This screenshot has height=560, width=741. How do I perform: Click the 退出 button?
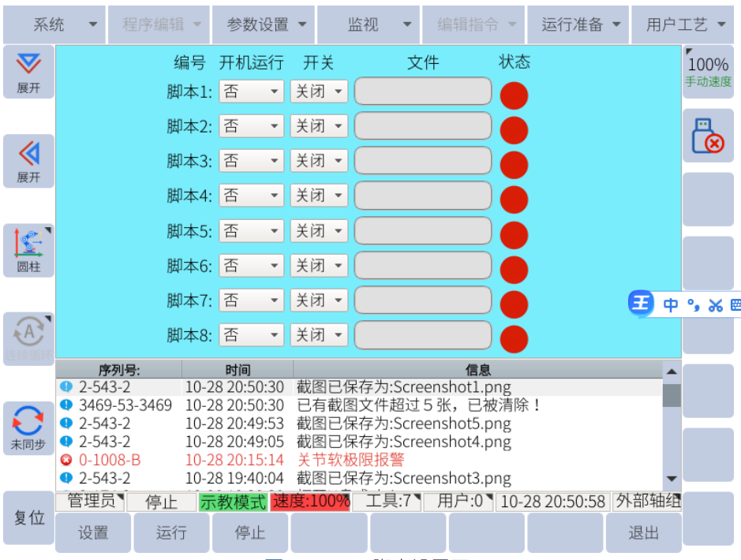pos(643,533)
